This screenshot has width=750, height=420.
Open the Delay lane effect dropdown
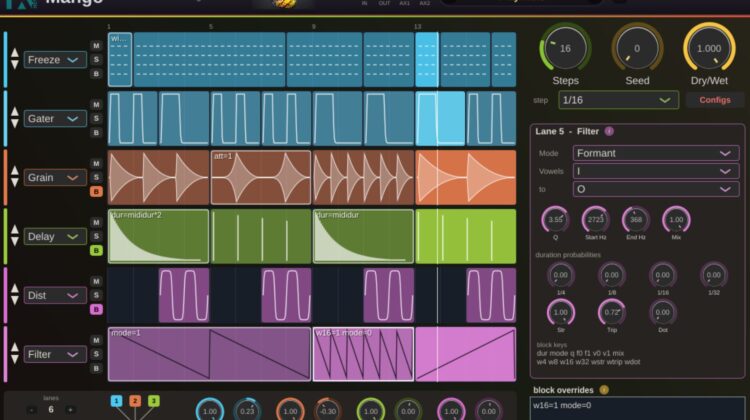55,236
